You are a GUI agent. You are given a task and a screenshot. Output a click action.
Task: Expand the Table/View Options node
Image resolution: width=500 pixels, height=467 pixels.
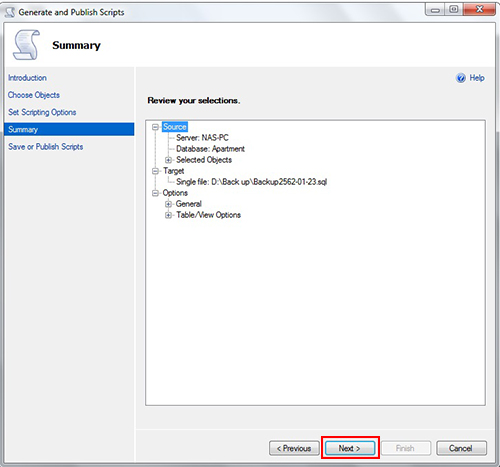tap(168, 215)
